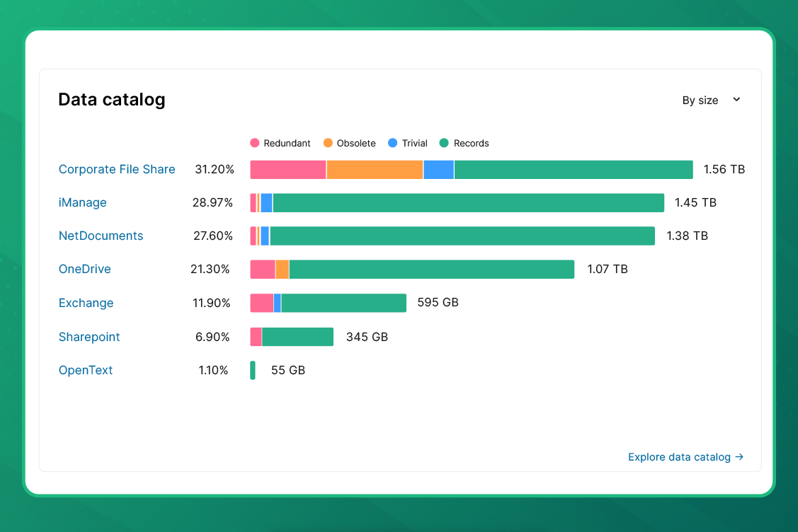Open the Corporate File Share source
This screenshot has width=798, height=532.
pos(116,169)
